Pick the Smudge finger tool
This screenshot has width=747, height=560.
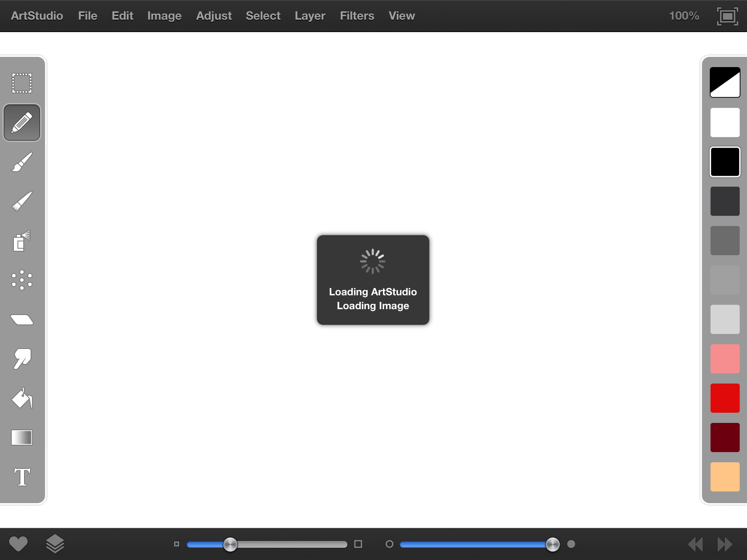coord(22,359)
